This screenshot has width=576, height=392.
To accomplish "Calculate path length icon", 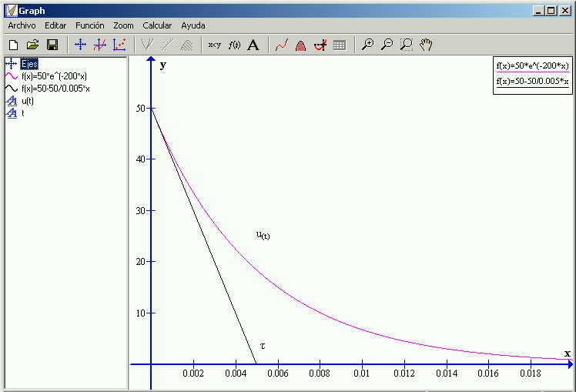I will [x=320, y=45].
